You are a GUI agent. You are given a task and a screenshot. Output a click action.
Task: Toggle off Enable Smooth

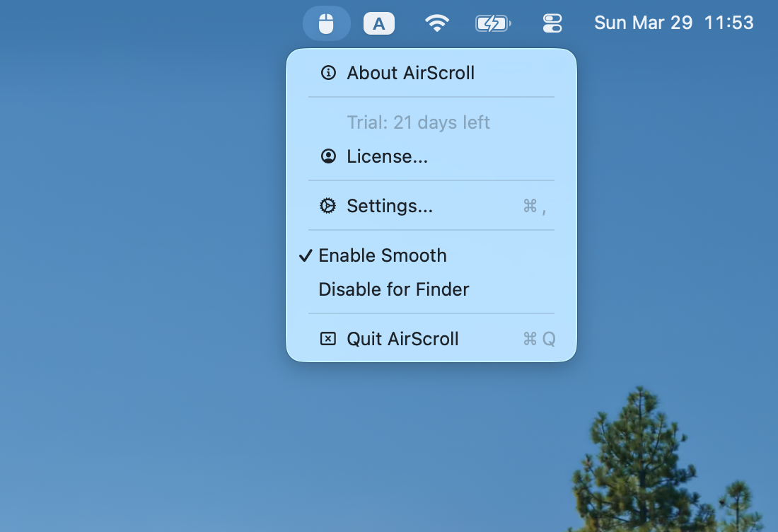point(382,255)
